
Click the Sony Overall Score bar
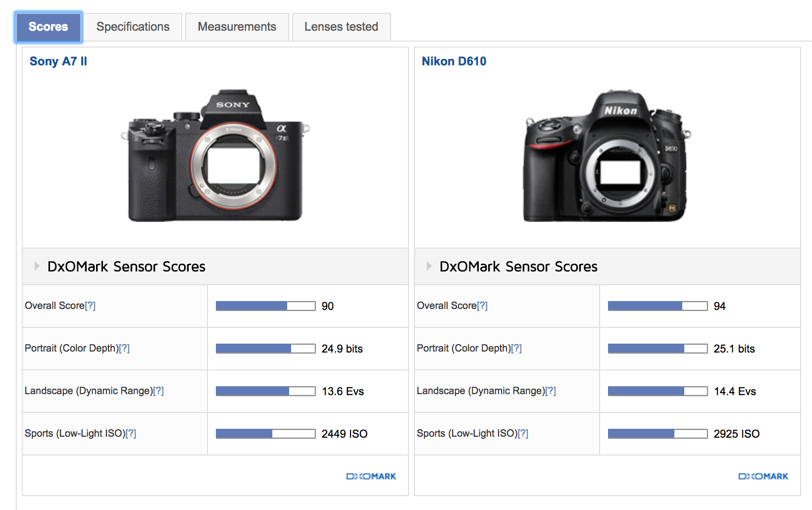coord(265,306)
